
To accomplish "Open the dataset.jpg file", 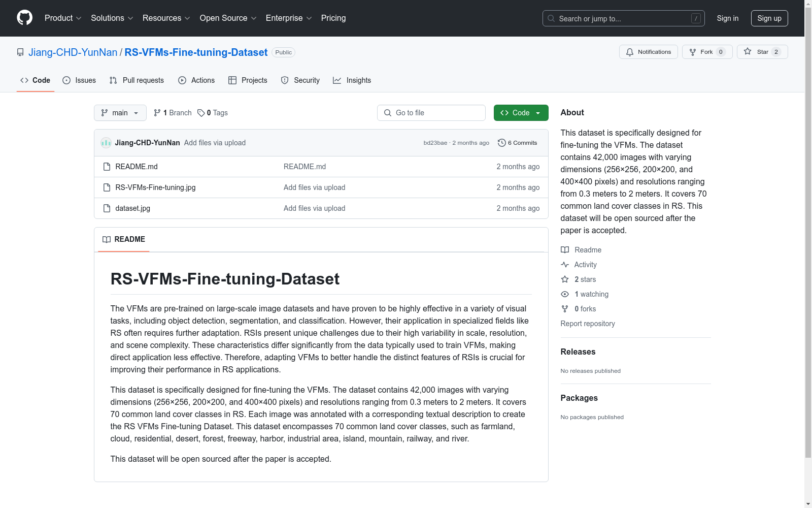I will pyautogui.click(x=133, y=208).
